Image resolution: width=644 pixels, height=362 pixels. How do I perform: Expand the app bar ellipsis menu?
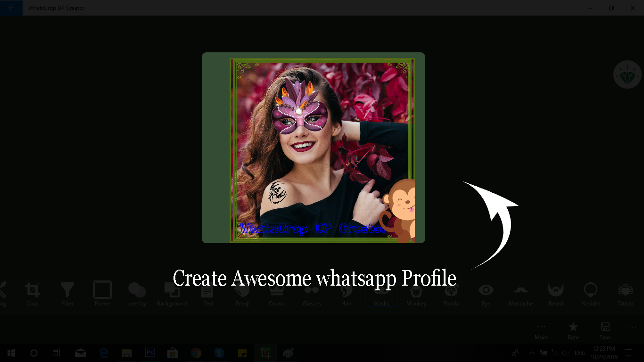click(633, 327)
